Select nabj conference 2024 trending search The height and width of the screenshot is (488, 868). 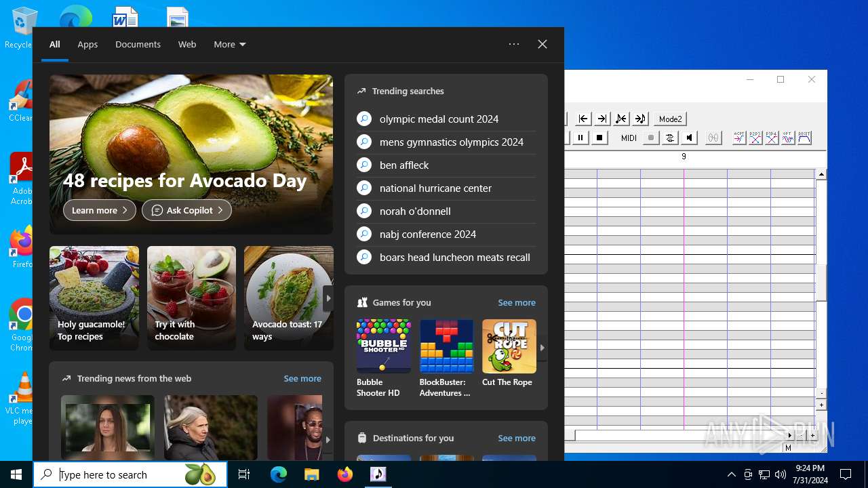(x=446, y=234)
